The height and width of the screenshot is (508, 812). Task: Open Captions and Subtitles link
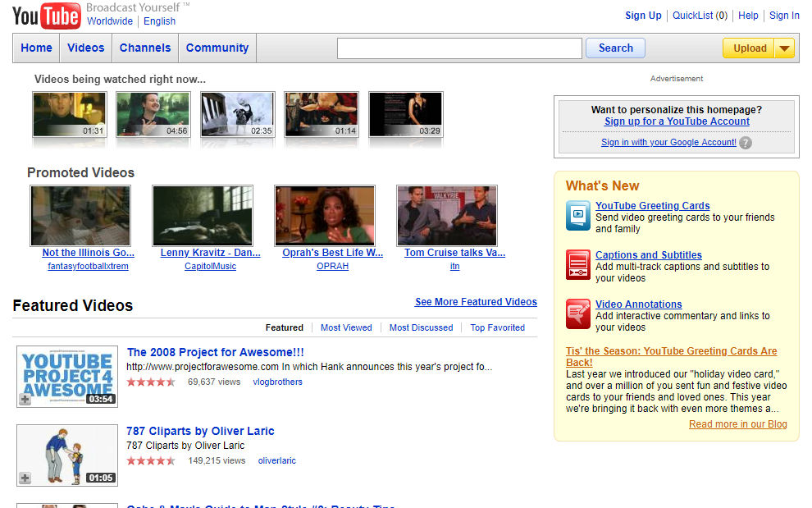[648, 255]
